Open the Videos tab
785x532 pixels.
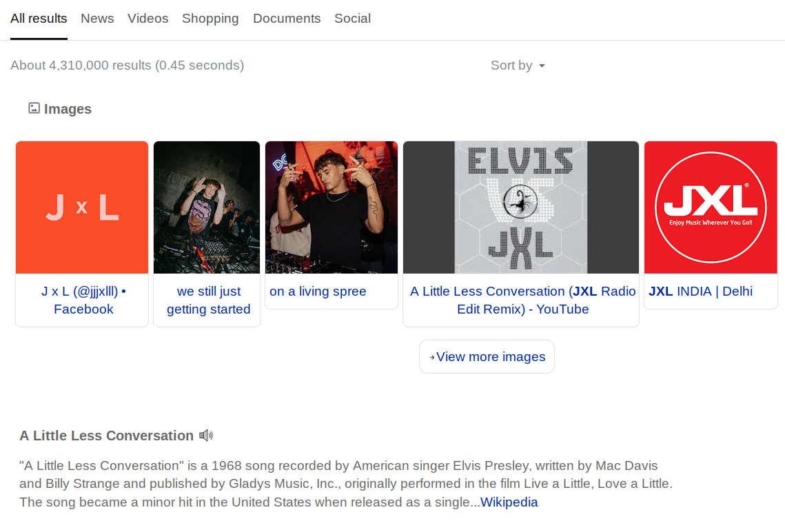pyautogui.click(x=147, y=19)
